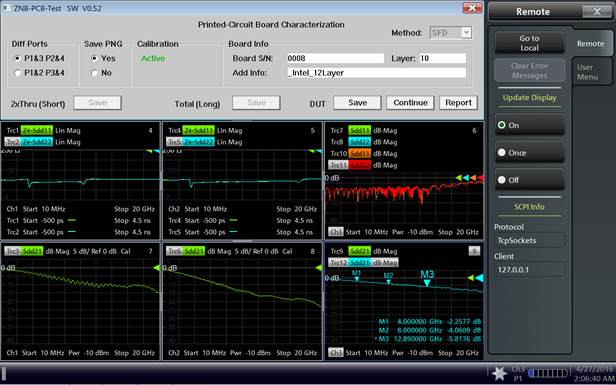Set Update Display to On
This screenshot has height=385, width=616.
click(529, 125)
